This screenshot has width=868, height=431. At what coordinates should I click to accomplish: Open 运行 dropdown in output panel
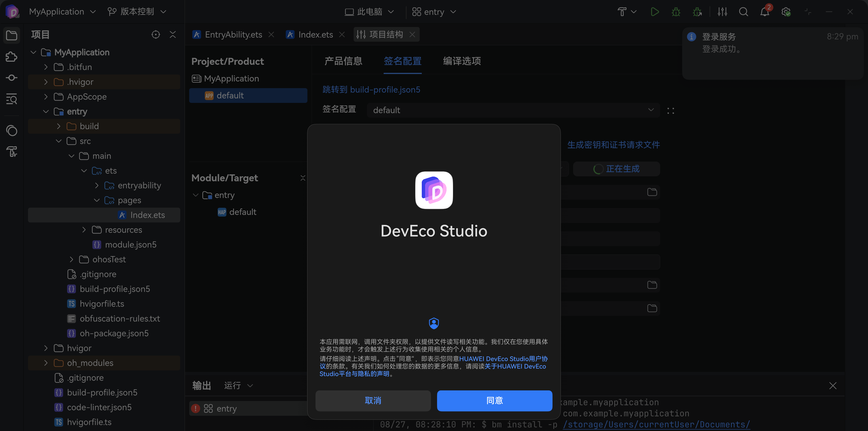[238, 386]
